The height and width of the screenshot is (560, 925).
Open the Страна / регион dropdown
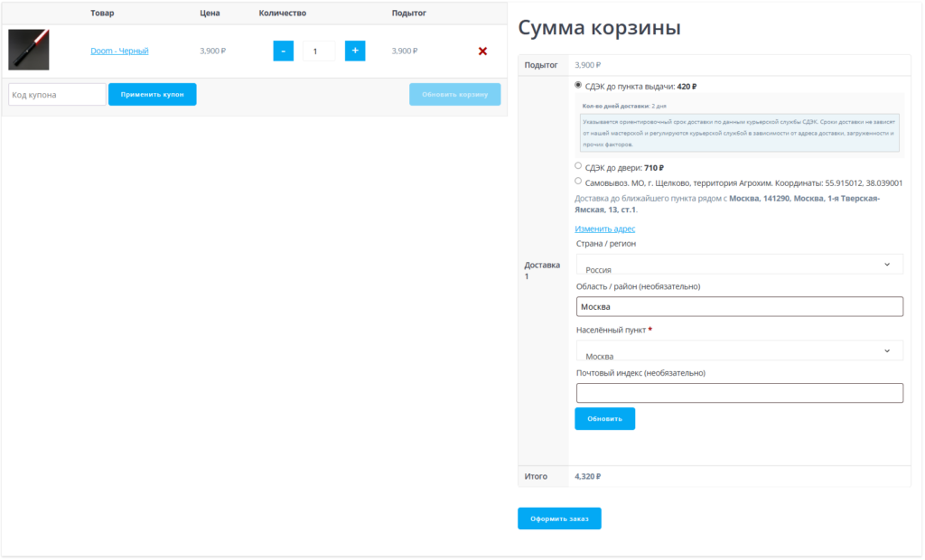coord(739,265)
